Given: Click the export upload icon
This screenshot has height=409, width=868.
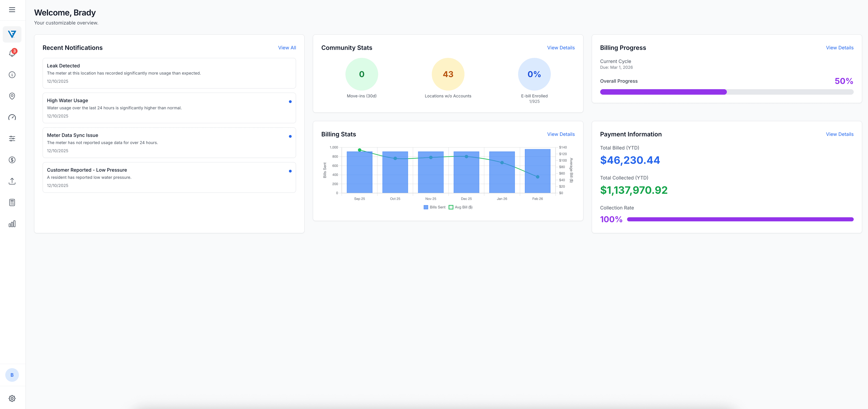Looking at the screenshot, I should coord(12,181).
